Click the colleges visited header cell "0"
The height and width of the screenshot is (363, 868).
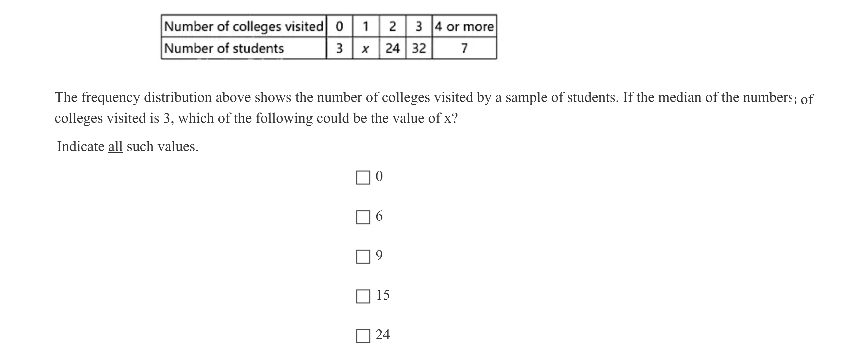[x=339, y=26]
